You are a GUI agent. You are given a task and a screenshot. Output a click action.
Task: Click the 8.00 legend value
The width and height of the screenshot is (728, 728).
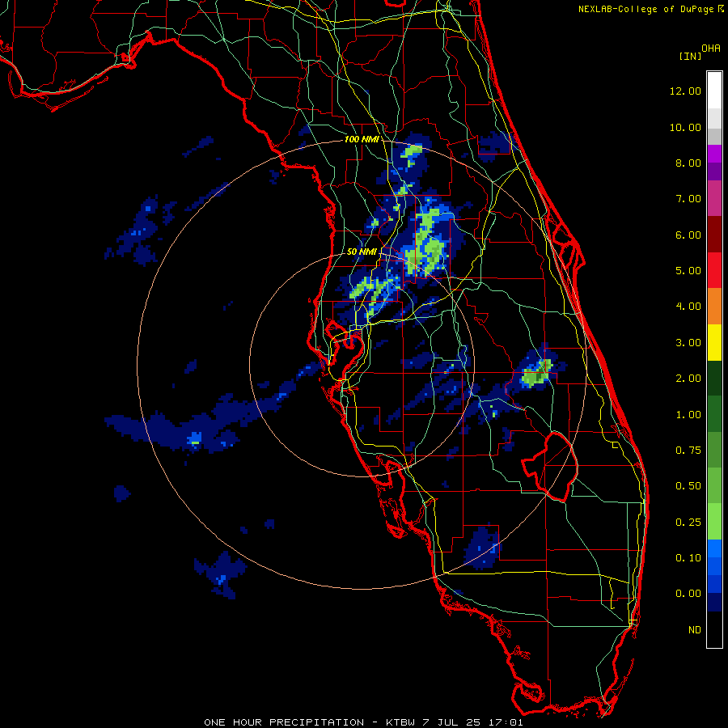coord(688,163)
